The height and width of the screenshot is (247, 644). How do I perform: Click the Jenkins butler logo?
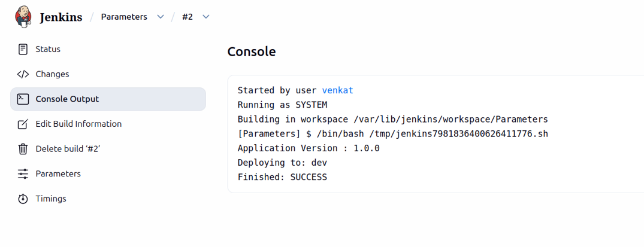(x=23, y=17)
